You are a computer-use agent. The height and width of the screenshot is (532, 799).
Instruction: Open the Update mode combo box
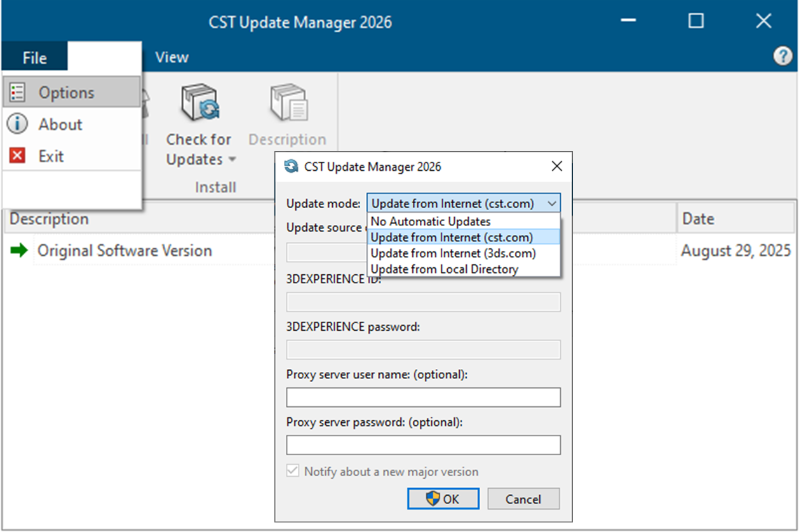pyautogui.click(x=463, y=204)
